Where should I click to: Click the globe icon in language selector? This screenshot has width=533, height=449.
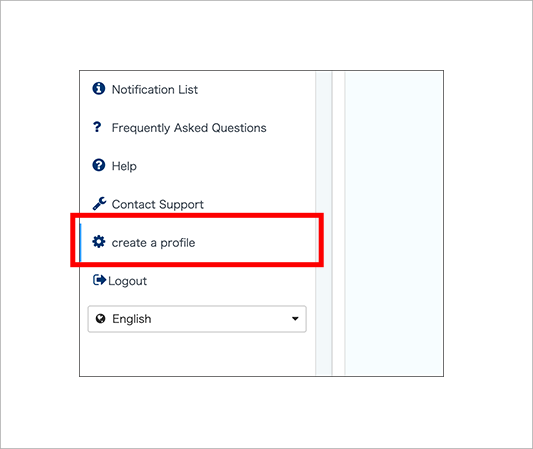pyautogui.click(x=100, y=319)
